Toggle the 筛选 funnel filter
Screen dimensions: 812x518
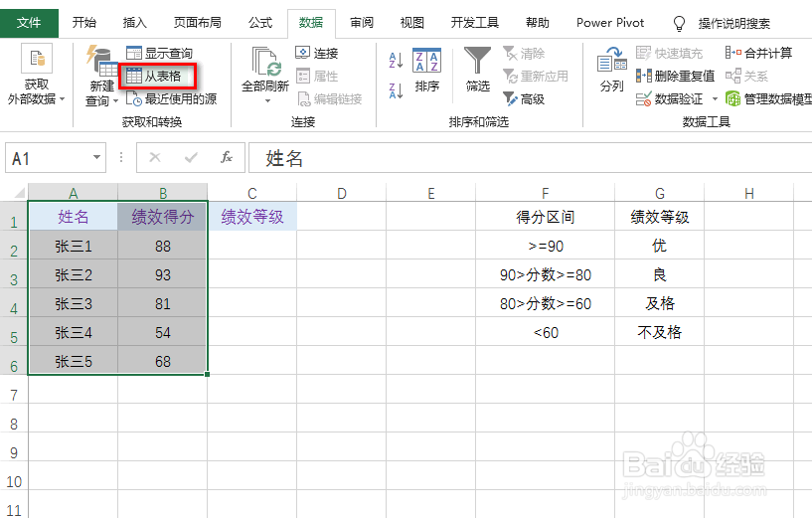click(477, 71)
